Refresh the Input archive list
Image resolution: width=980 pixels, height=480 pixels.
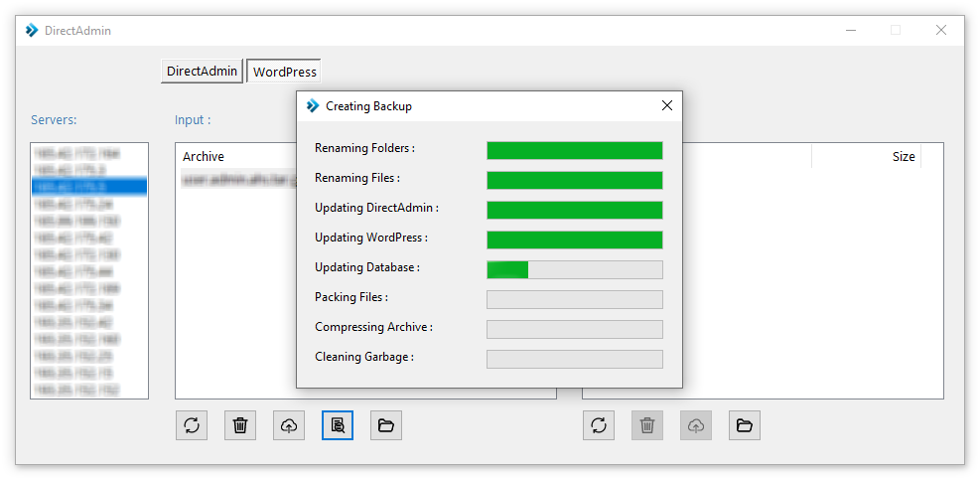[x=192, y=425]
